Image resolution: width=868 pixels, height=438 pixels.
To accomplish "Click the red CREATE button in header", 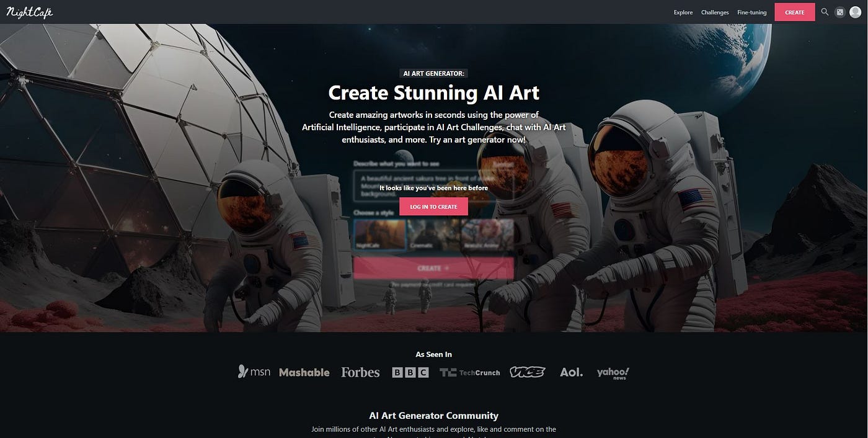I will click(795, 12).
